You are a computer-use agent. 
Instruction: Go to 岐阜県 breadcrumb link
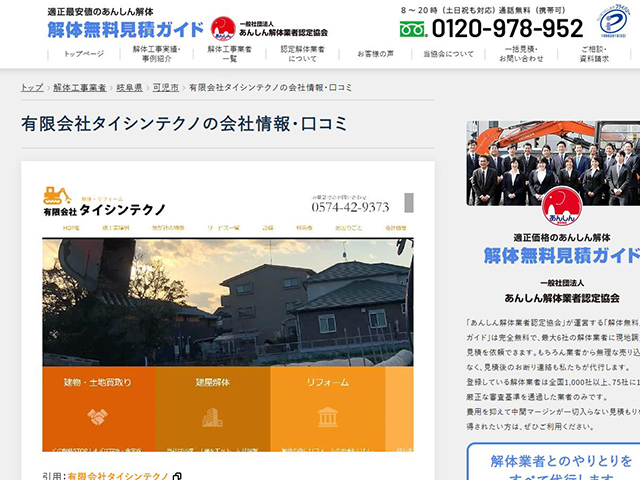pyautogui.click(x=129, y=87)
